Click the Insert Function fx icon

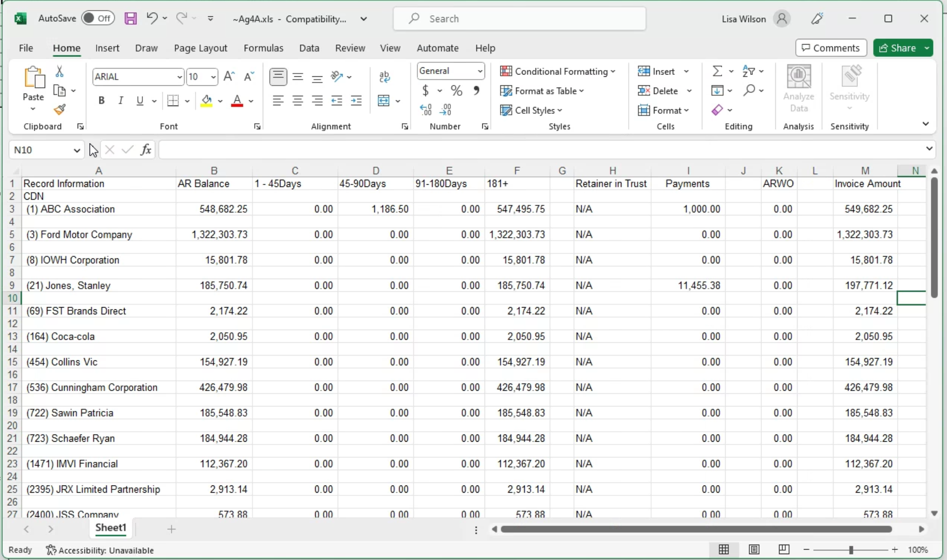pyautogui.click(x=146, y=149)
